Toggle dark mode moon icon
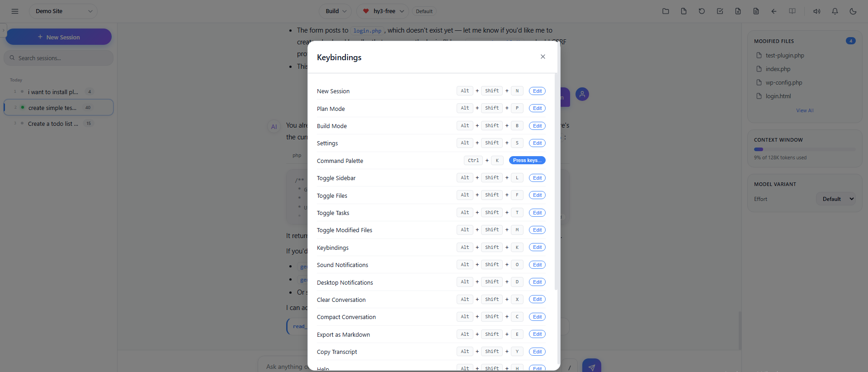This screenshot has height=372, width=868. tap(853, 11)
